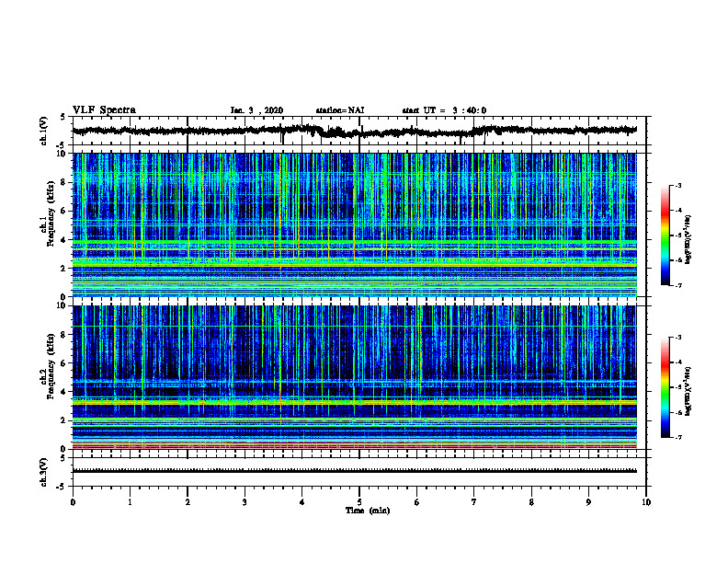Viewport: 728px width, 563px height.
Task: Click the "7" tick on the Time axis
Action: (x=474, y=502)
